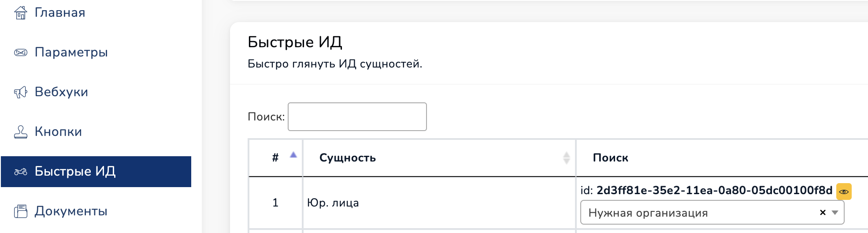Click the icon on the highlighted Быстрые ИД item
This screenshot has width=868, height=233.
pyautogui.click(x=21, y=172)
